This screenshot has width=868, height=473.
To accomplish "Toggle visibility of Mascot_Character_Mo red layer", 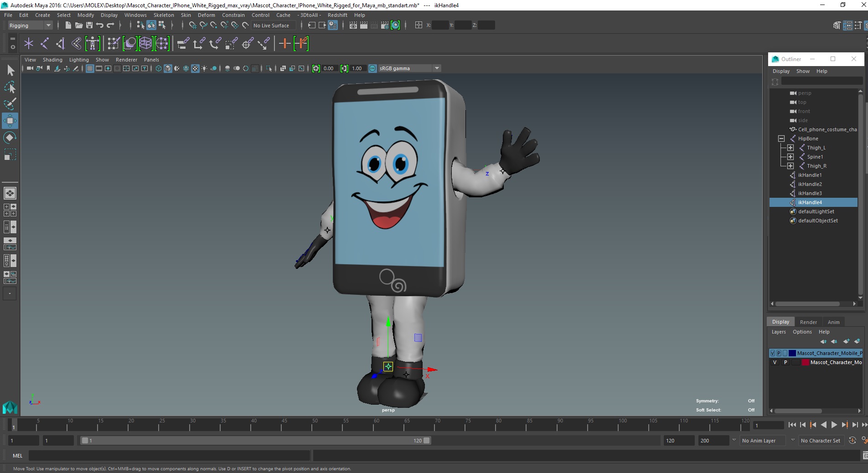I will click(x=775, y=362).
